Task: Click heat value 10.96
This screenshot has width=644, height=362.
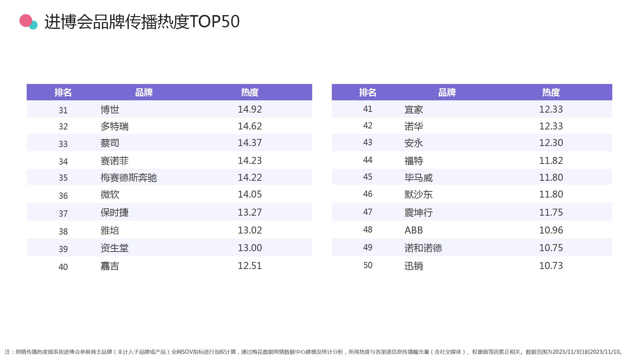Action: point(551,230)
